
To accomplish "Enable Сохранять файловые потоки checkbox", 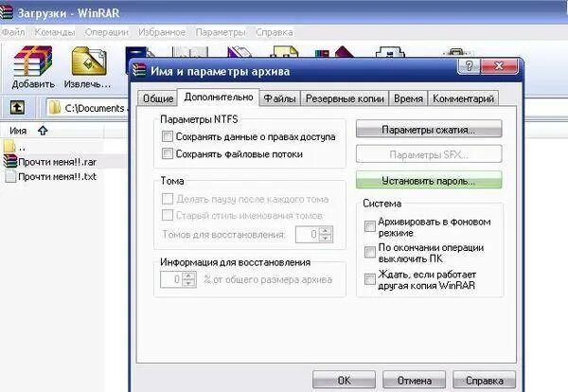I will (167, 153).
